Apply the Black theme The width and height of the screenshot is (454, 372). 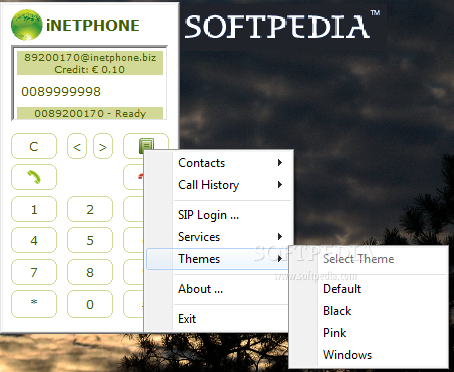[x=368, y=311]
